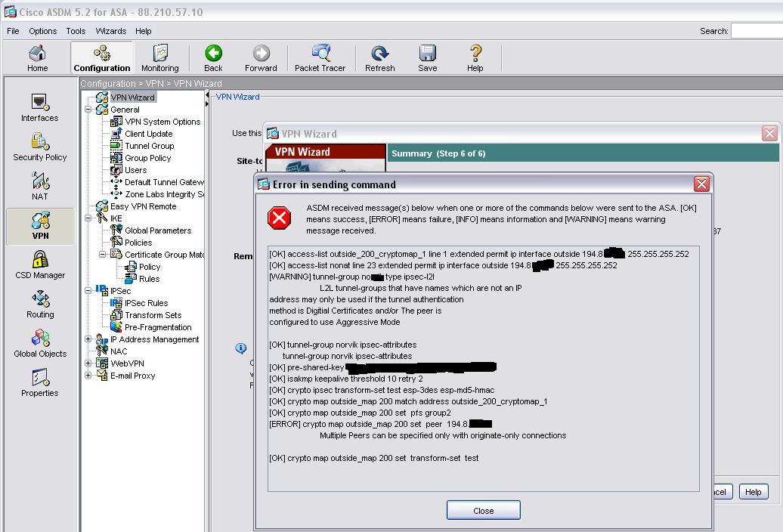This screenshot has height=532, width=783.
Task: Open Help from the toolbar
Action: (475, 58)
